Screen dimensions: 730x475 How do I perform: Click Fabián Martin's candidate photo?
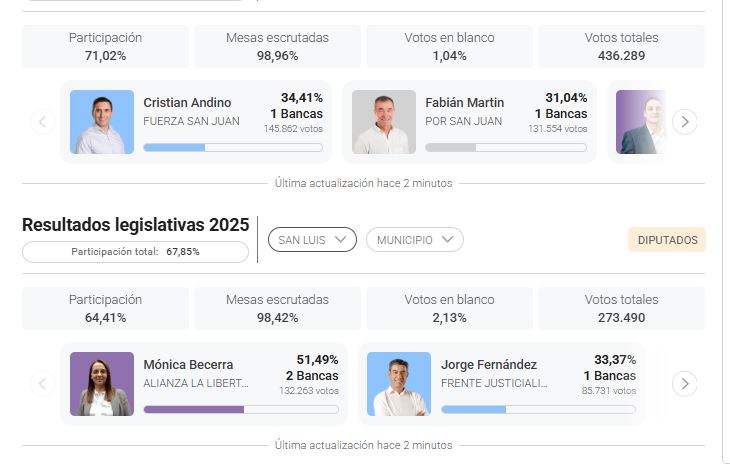tap(383, 122)
